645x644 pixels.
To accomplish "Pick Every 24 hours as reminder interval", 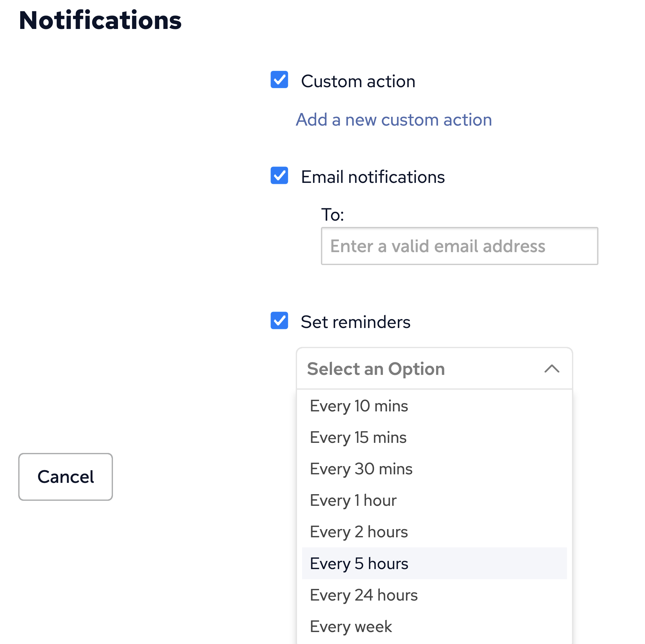I will coord(363,595).
